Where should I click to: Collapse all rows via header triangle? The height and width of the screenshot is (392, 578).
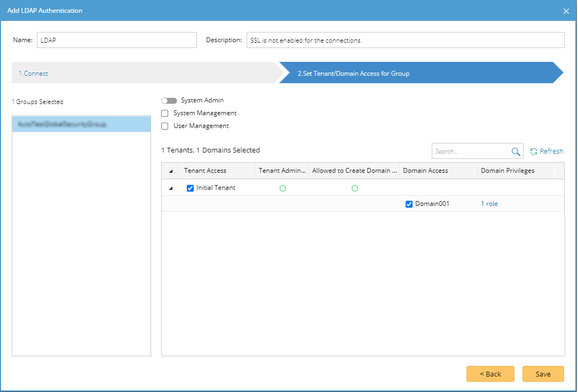click(x=171, y=171)
